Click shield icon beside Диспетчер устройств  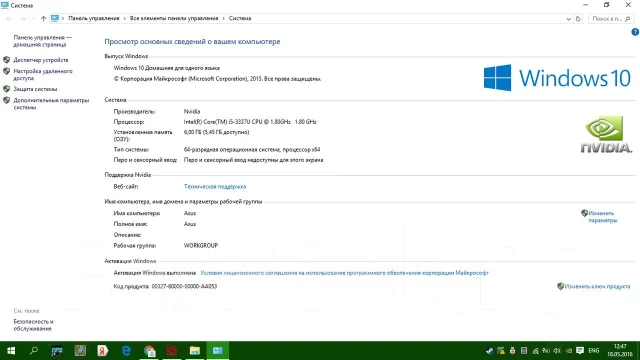(6, 60)
